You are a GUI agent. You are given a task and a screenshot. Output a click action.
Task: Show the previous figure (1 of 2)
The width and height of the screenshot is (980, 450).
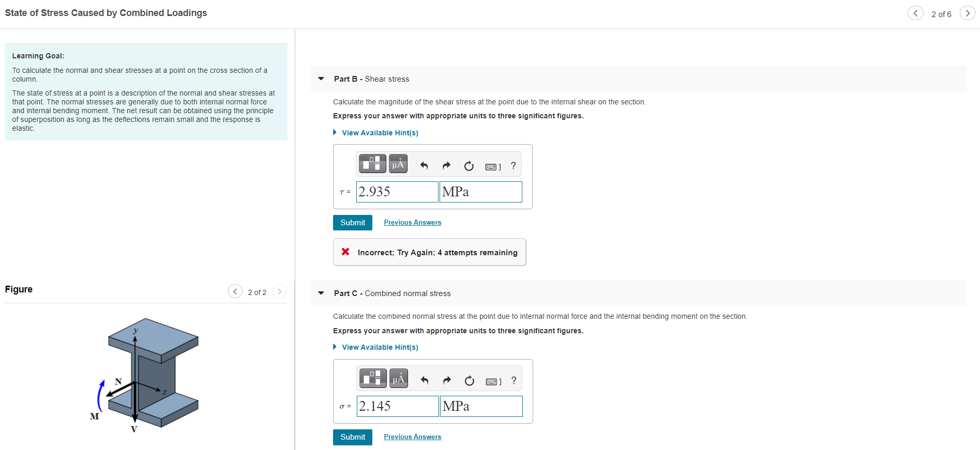[235, 291]
